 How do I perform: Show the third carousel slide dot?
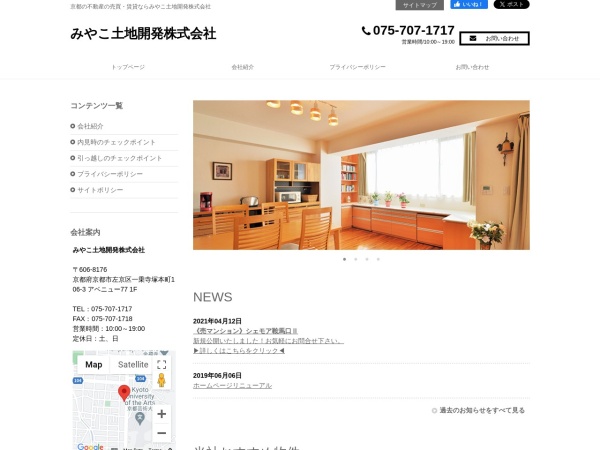[x=367, y=259]
